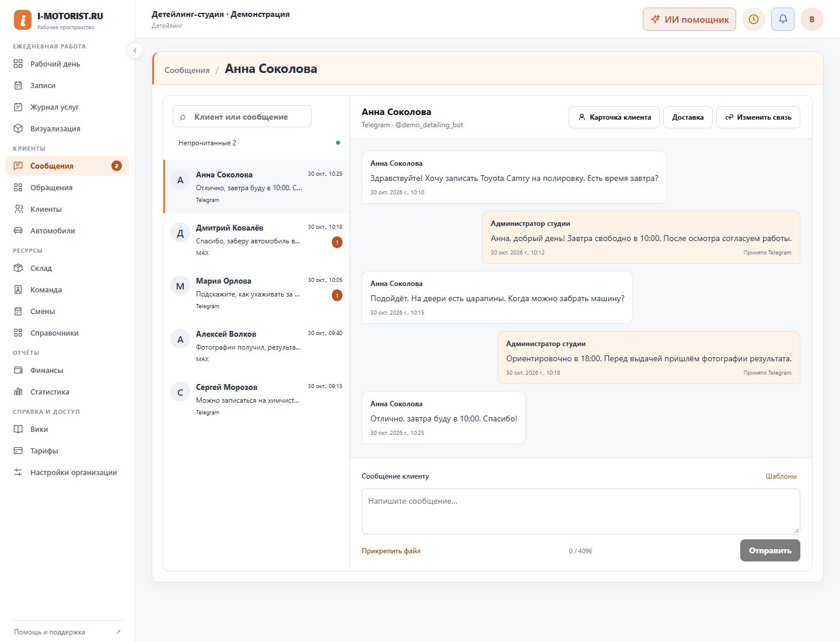The height and width of the screenshot is (642, 840).
Task: Click the Автомобили car icon
Action: pos(18,231)
